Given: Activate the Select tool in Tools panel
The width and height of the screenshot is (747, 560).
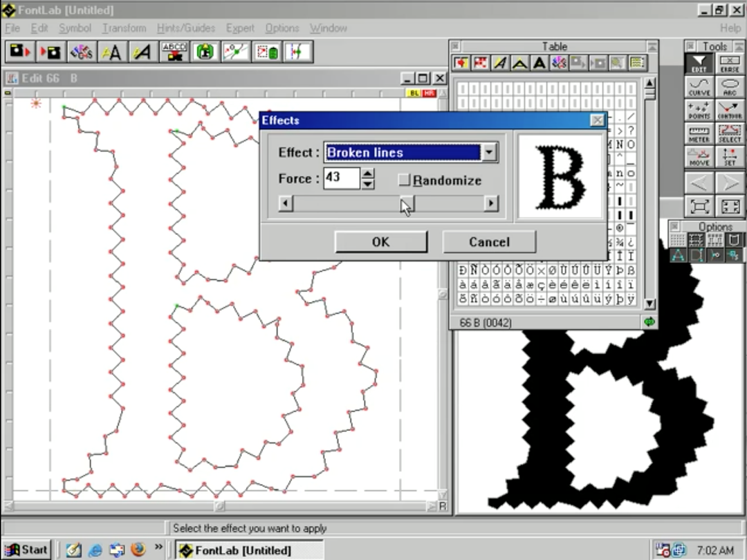Looking at the screenshot, I should pyautogui.click(x=730, y=131).
